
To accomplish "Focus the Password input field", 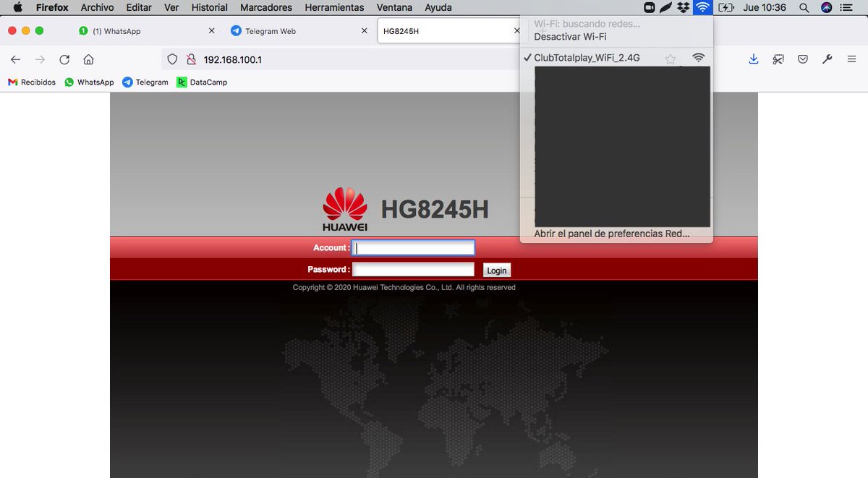I will (413, 269).
